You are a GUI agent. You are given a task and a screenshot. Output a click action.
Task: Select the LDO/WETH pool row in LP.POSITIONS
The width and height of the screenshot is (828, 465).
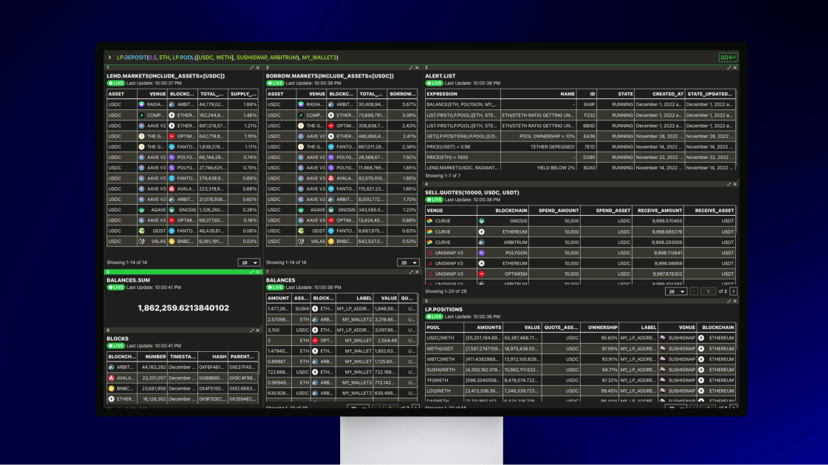580,391
